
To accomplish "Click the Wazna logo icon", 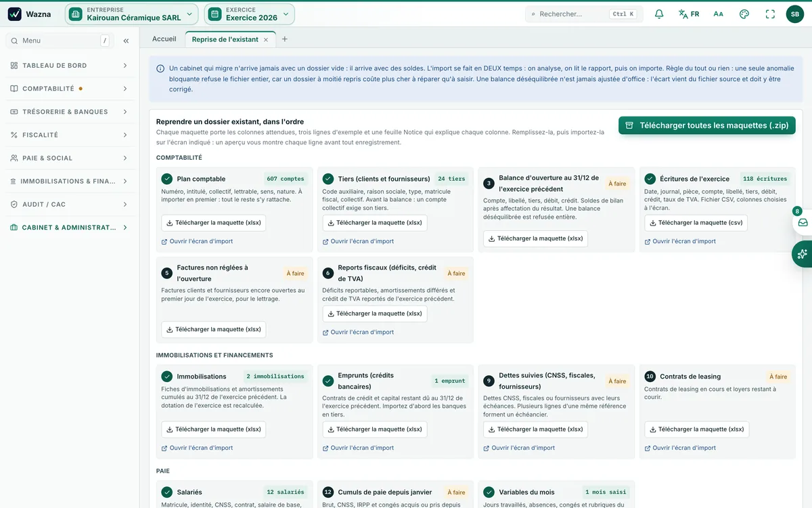I will [14, 14].
